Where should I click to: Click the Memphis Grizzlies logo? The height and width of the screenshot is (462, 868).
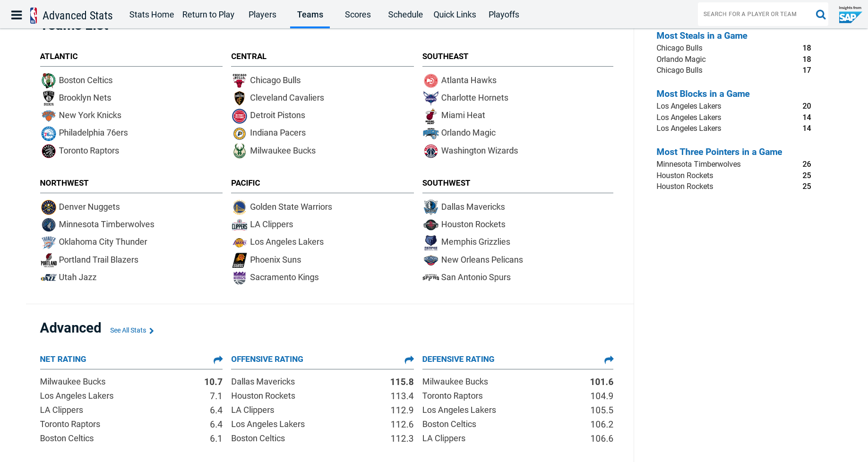point(430,242)
